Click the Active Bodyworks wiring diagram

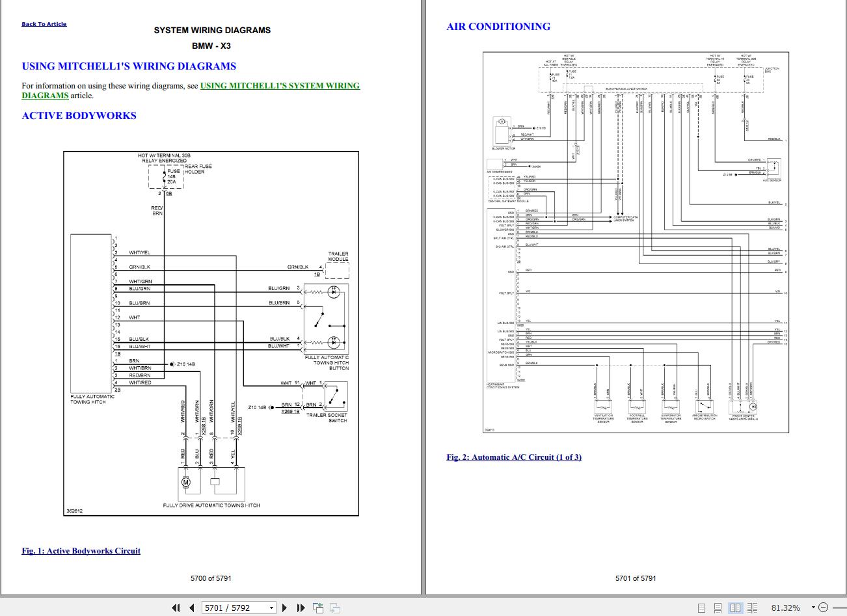[x=211, y=333]
